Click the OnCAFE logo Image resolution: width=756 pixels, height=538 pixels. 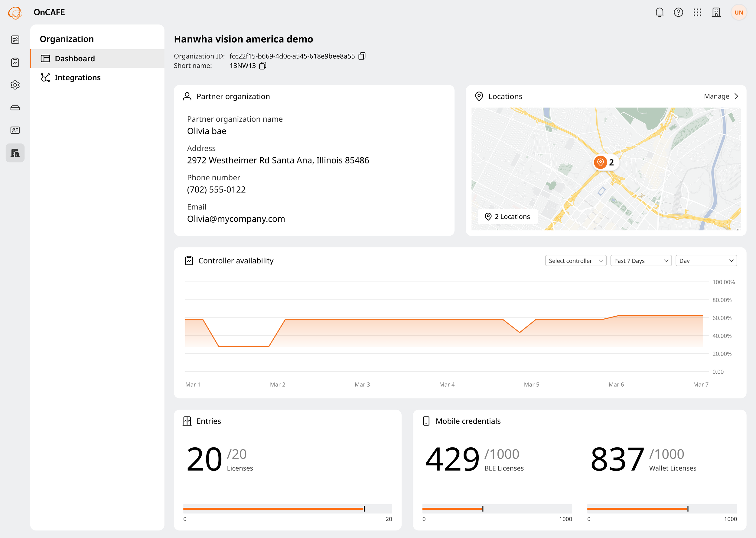15,13
